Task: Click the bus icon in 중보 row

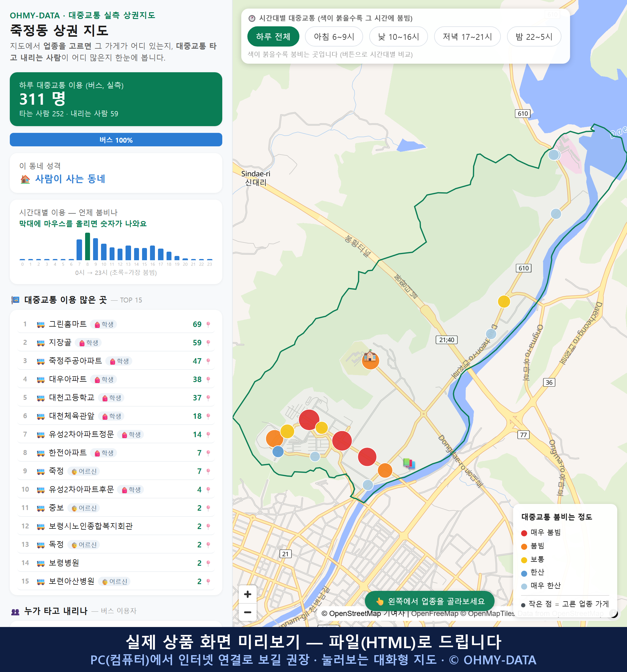Action: click(x=40, y=508)
